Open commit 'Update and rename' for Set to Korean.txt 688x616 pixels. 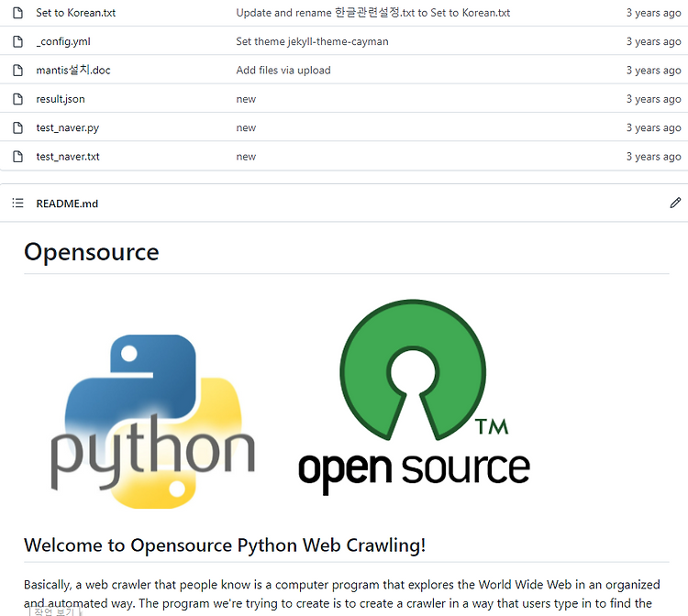click(x=373, y=13)
